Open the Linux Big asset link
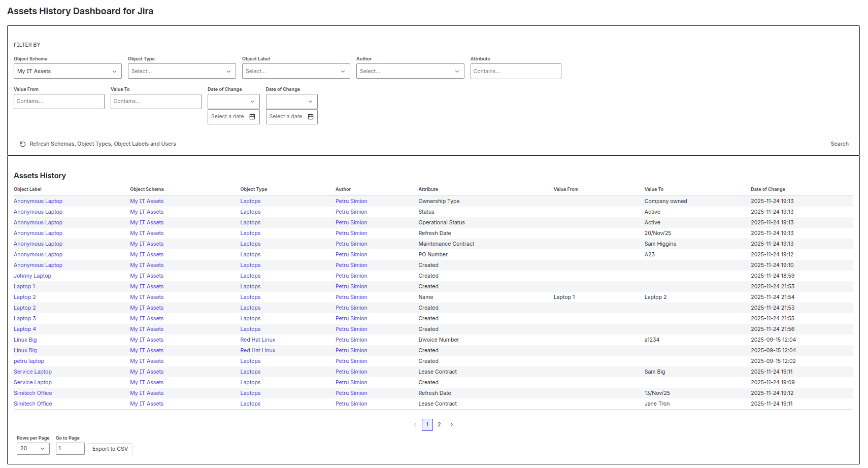The width and height of the screenshot is (868, 468). click(x=25, y=340)
